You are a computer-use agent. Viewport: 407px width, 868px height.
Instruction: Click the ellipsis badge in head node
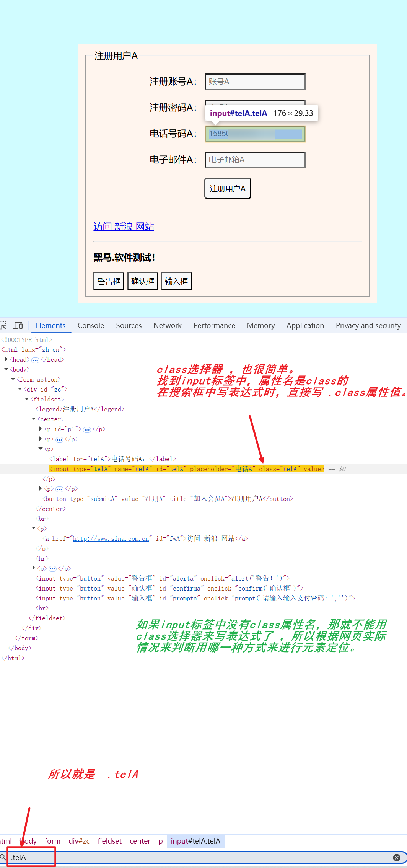[x=35, y=360]
